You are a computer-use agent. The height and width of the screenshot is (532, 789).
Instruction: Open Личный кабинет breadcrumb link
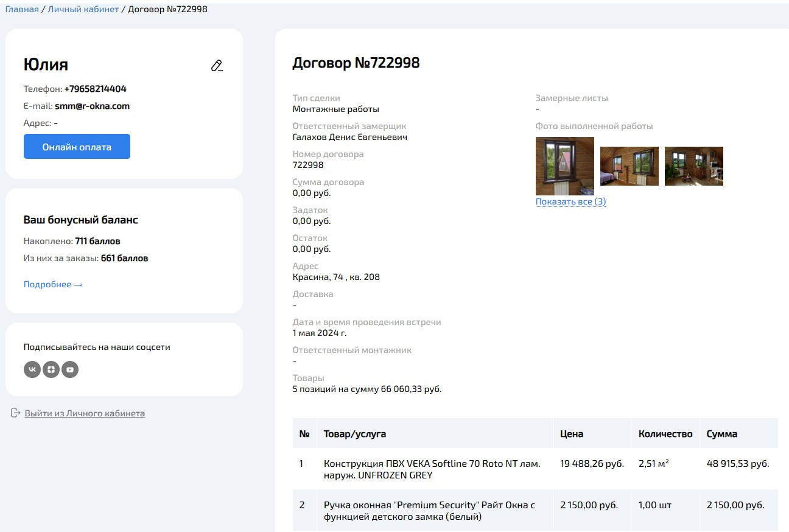click(x=83, y=9)
